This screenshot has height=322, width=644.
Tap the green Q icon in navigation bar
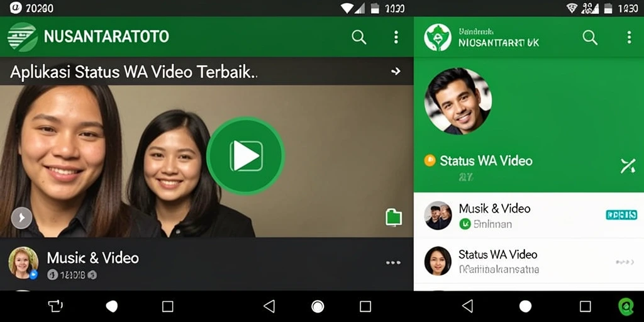[626, 306]
